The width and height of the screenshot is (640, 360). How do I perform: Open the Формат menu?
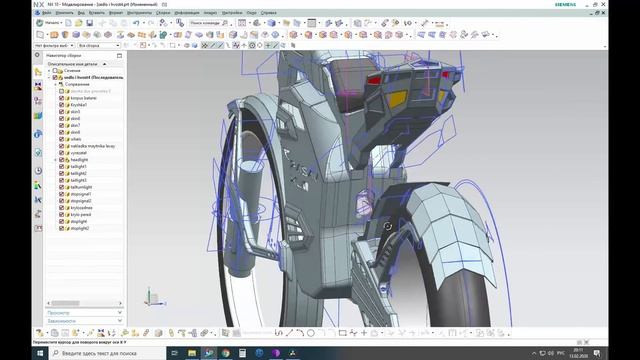click(x=116, y=13)
